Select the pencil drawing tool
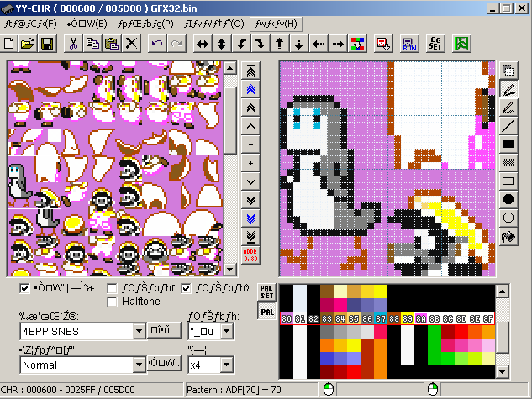532x399 pixels. (508, 88)
